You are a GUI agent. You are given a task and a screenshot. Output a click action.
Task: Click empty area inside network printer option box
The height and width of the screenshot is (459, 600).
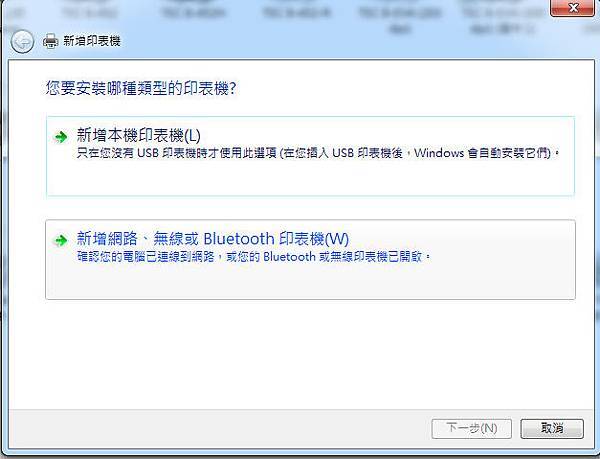310,281
